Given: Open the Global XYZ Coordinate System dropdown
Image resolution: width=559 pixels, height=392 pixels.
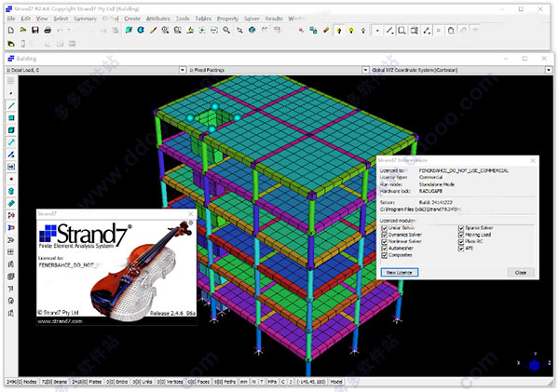Looking at the screenshot, I should coord(549,70).
